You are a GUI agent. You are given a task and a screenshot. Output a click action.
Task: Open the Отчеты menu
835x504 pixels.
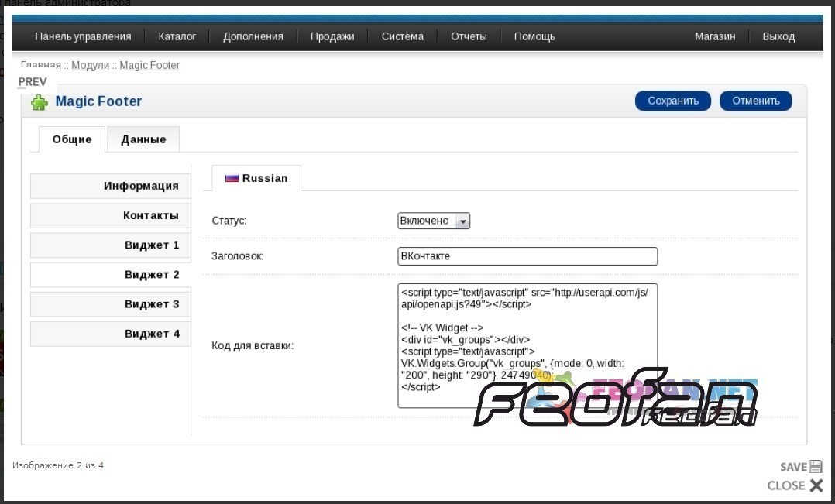(x=469, y=36)
